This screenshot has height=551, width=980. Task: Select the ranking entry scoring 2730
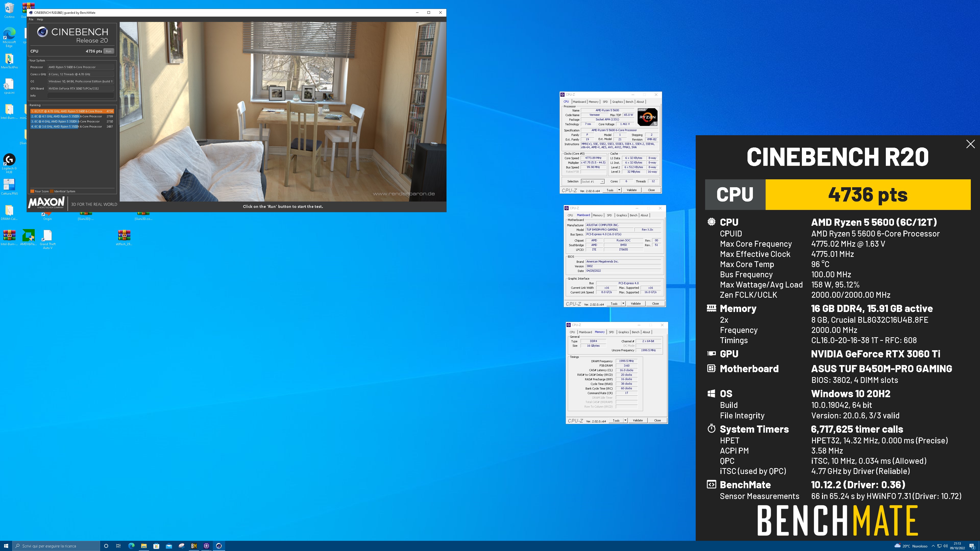[x=72, y=121]
